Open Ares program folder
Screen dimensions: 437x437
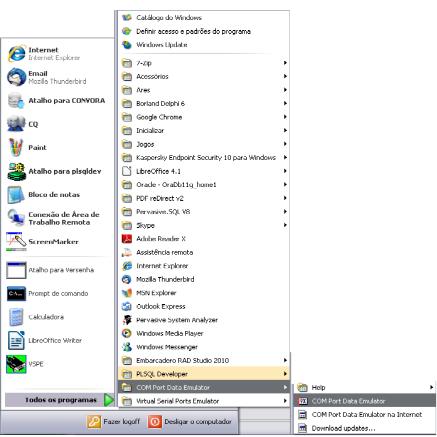pyautogui.click(x=204, y=90)
